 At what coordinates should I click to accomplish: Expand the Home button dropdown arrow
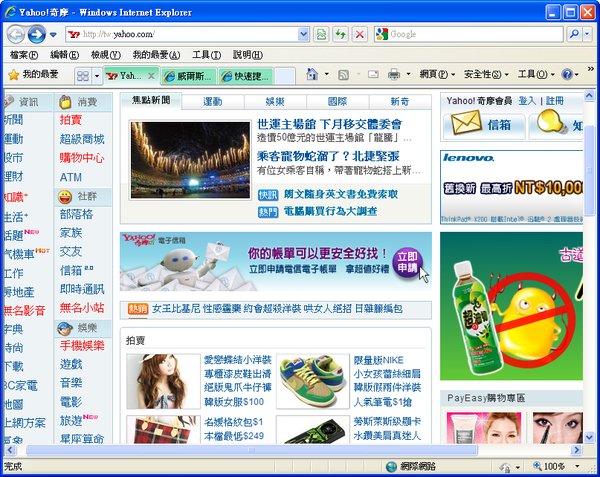click(x=326, y=74)
